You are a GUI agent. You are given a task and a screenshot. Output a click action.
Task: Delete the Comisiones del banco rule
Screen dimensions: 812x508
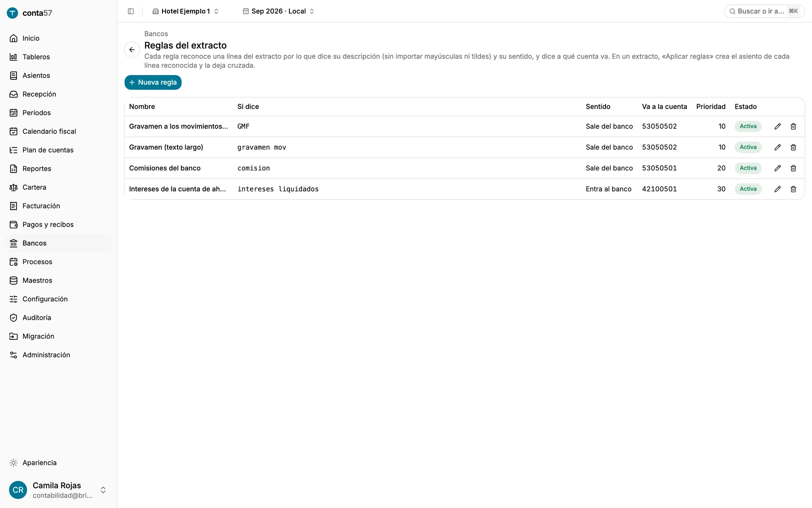tap(793, 168)
